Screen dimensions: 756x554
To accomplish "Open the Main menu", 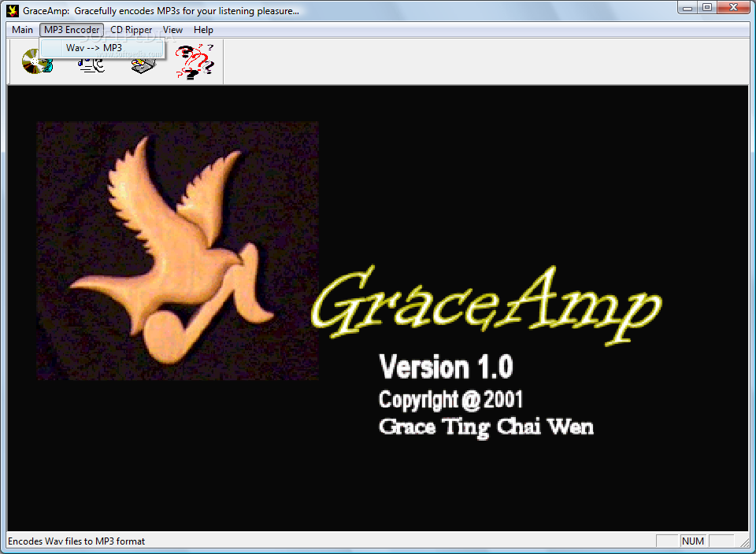I will pyautogui.click(x=22, y=30).
